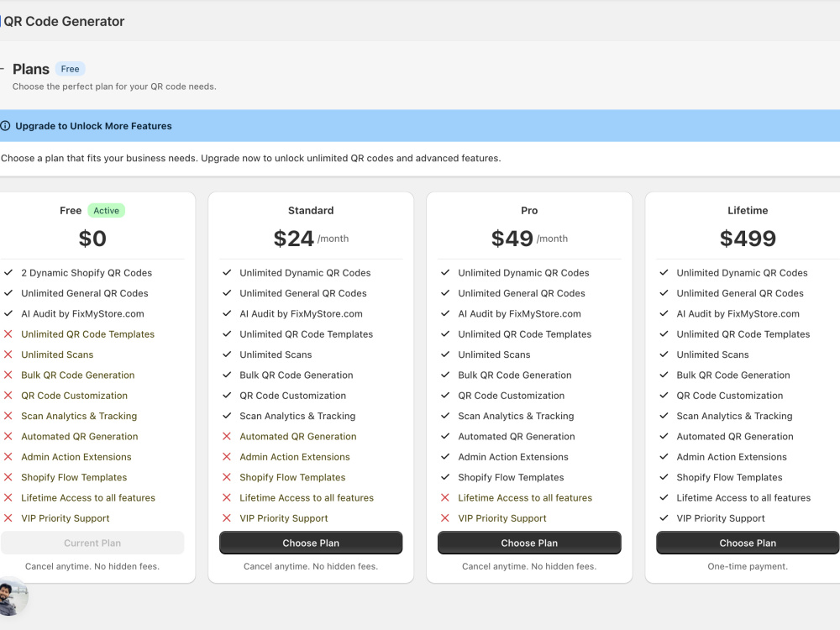Click checkmark beside Standard plan's Scan Analytics & Tracking
Screen dimensions: 840x630
coord(227,416)
